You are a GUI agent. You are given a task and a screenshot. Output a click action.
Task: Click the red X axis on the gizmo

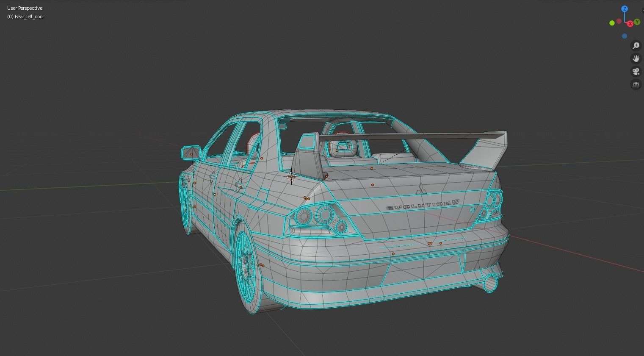click(x=630, y=24)
